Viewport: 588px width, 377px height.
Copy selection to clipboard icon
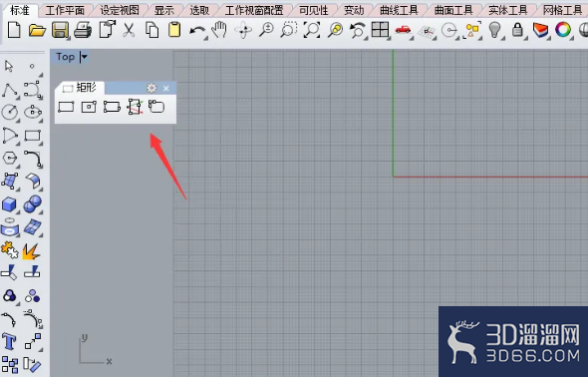tap(151, 30)
